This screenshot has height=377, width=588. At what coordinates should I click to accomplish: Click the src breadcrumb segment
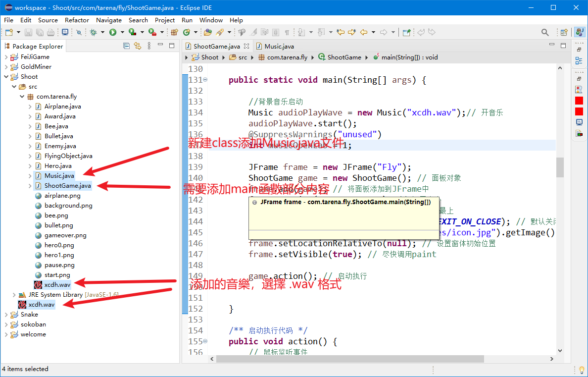coord(238,57)
